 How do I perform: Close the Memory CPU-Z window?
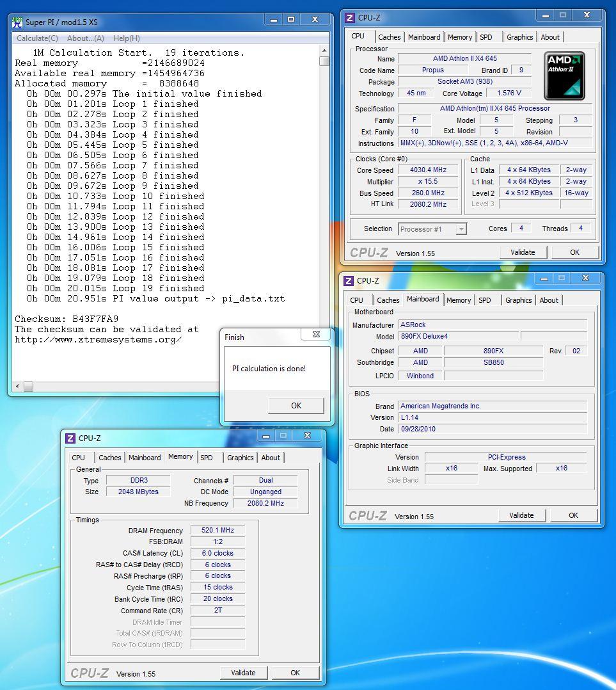coord(307,436)
